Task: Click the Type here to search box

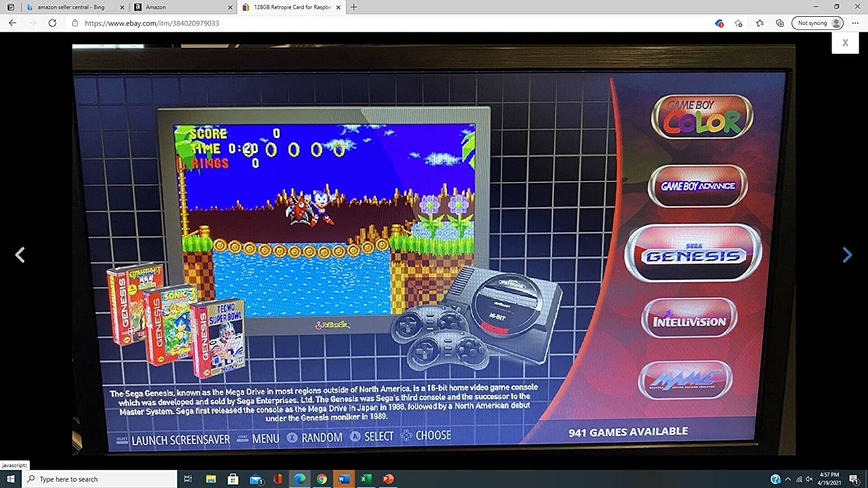Action: tap(100, 479)
